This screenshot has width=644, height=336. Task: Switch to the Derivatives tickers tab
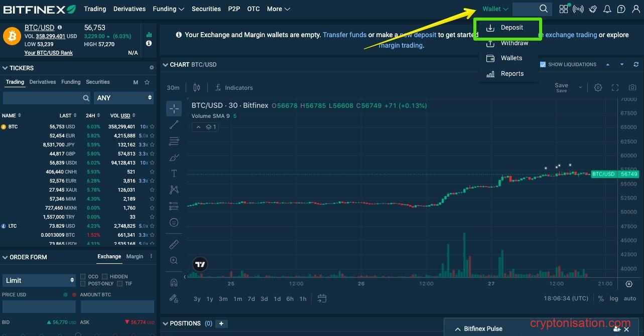(x=43, y=82)
